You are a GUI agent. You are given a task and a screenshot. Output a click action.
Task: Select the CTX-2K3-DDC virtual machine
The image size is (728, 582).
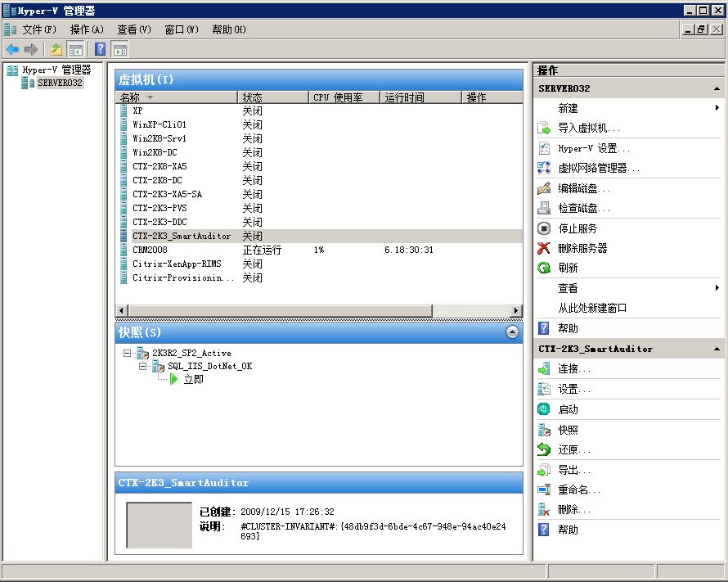(x=160, y=222)
